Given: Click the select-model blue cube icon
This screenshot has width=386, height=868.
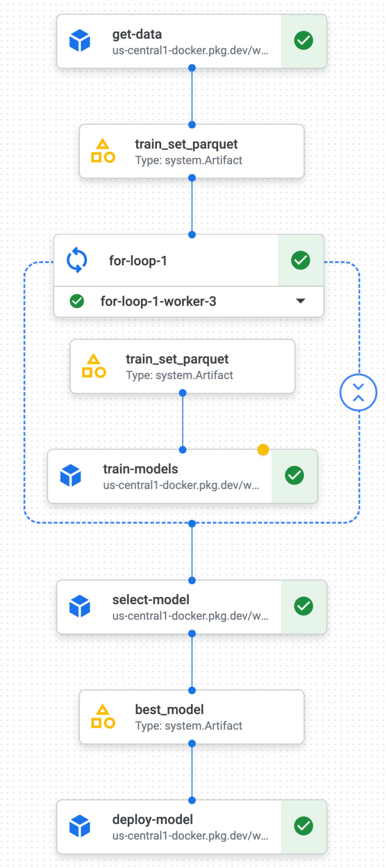Looking at the screenshot, I should point(80,607).
